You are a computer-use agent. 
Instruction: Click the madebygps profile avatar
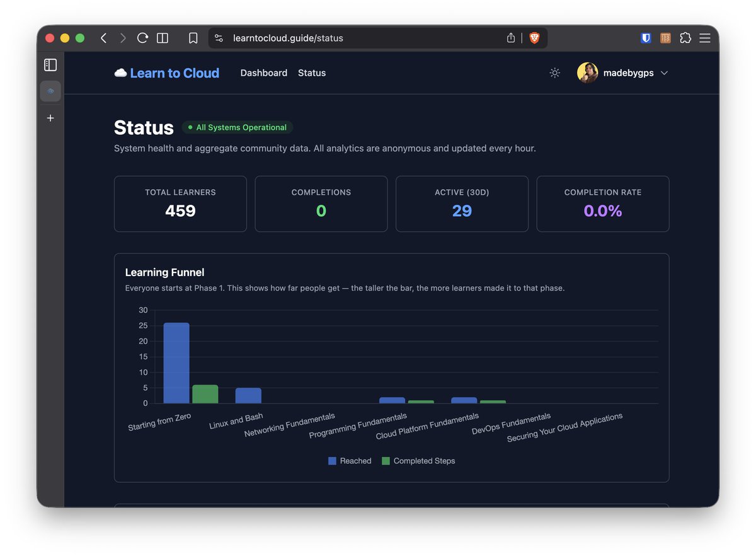pos(588,73)
